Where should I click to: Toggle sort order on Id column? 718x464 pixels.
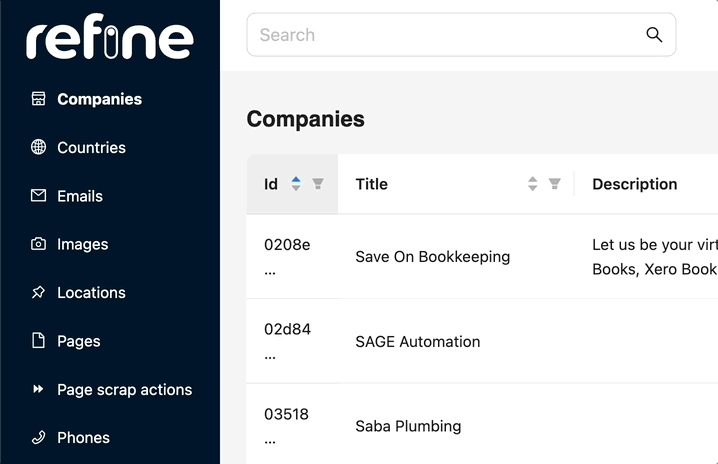pos(296,184)
